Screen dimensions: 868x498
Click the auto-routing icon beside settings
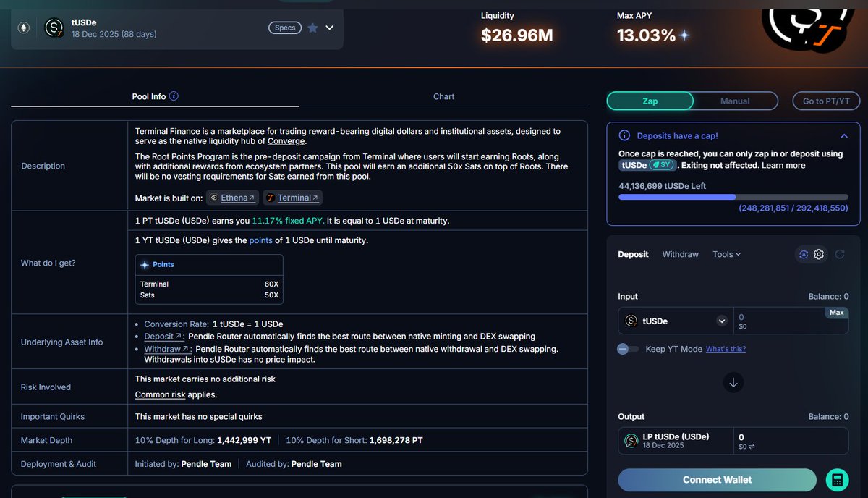pyautogui.click(x=803, y=254)
